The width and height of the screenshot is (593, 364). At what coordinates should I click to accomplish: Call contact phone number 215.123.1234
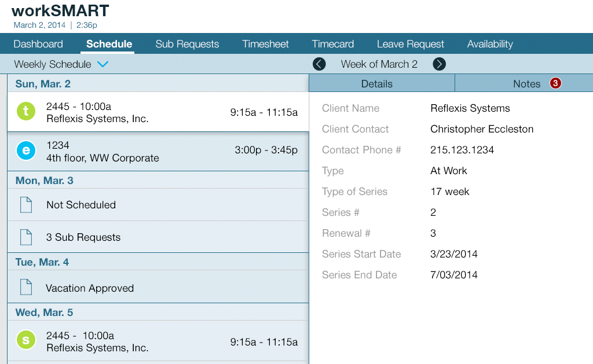point(462,150)
